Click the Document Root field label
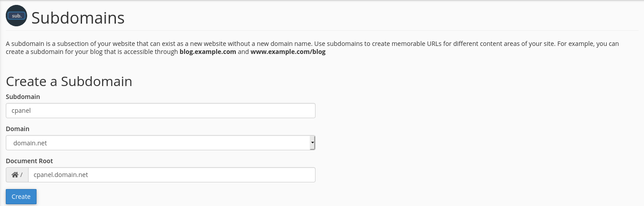 tap(29, 161)
